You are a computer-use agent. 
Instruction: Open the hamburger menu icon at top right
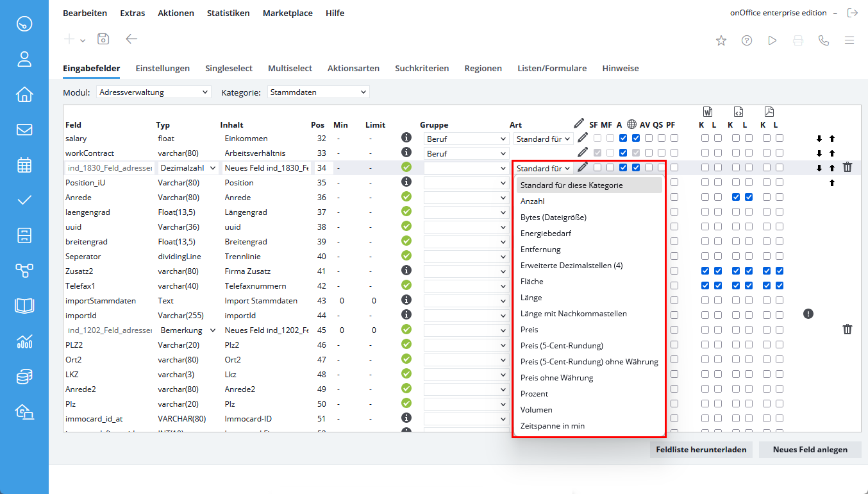pyautogui.click(x=849, y=40)
